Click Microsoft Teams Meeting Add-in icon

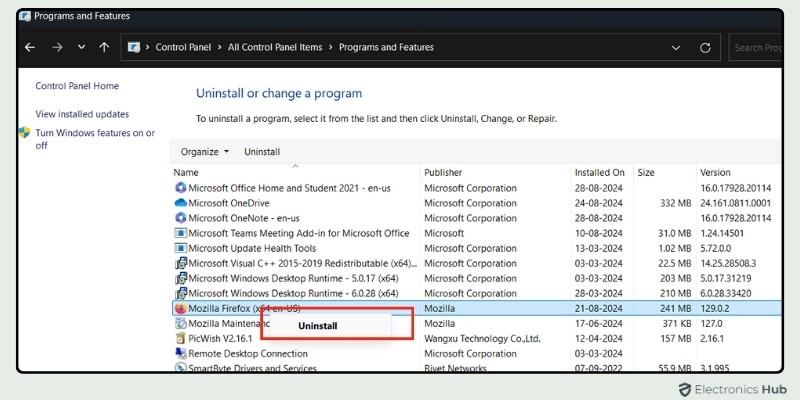[181, 233]
